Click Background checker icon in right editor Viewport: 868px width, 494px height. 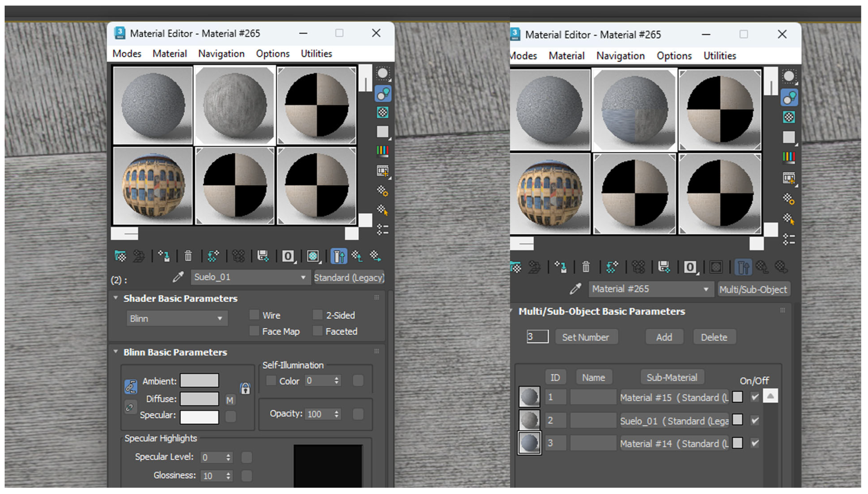pos(789,117)
